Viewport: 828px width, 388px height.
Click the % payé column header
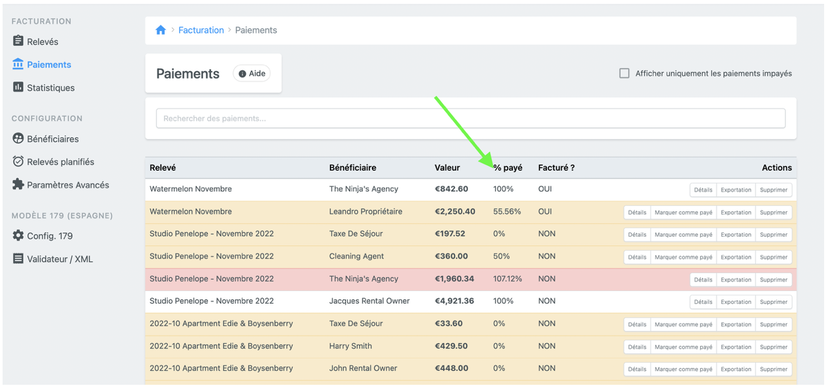click(508, 168)
